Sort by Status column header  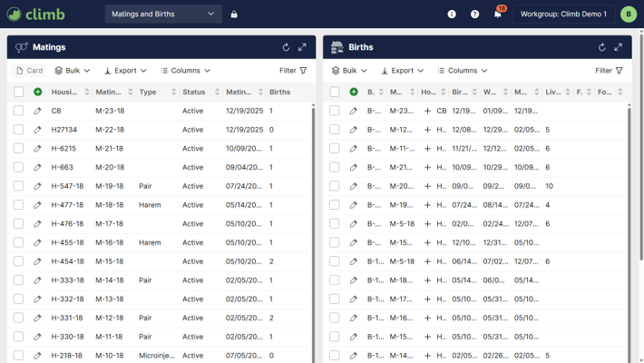[194, 92]
